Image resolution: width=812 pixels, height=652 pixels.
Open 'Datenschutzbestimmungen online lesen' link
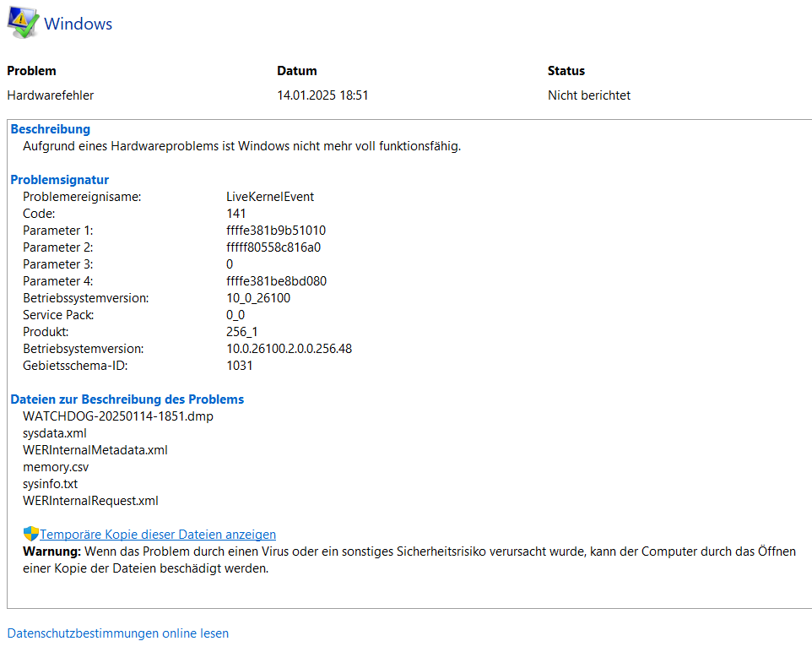click(x=117, y=633)
